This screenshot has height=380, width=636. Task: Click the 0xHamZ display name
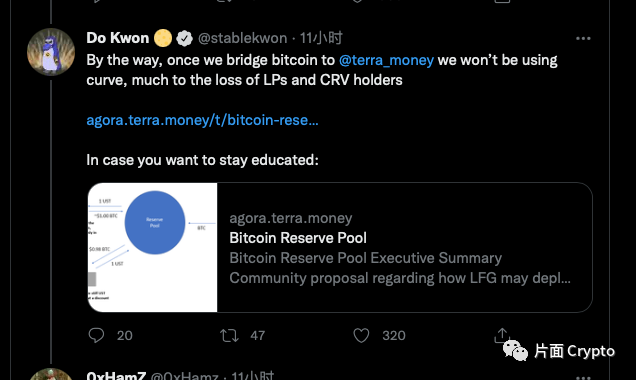116,376
